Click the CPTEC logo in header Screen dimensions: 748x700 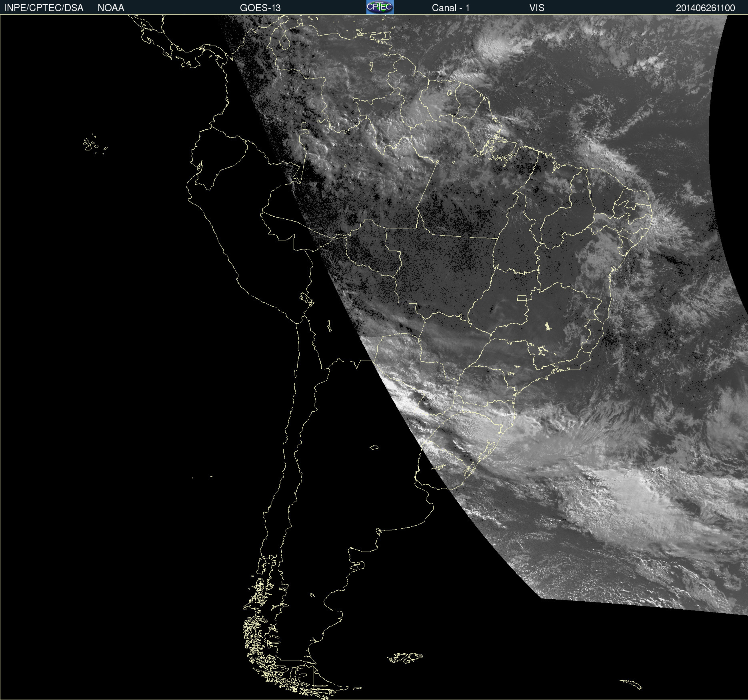pyautogui.click(x=380, y=7)
